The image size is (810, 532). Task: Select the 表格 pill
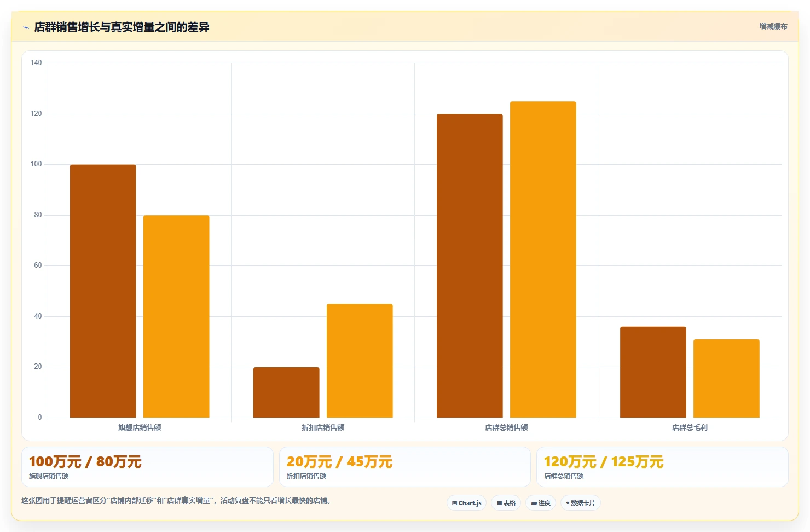point(506,503)
